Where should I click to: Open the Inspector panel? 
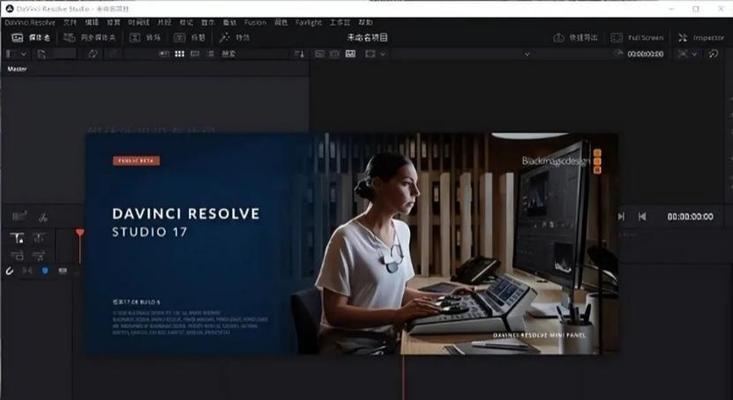[x=701, y=38]
